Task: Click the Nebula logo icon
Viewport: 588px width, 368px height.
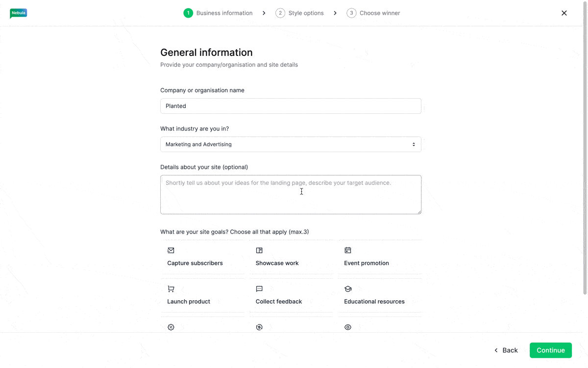Action: click(x=18, y=13)
